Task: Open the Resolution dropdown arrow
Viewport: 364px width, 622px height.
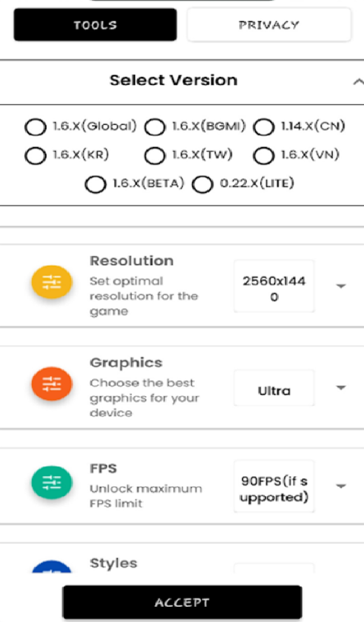Action: coord(341,286)
